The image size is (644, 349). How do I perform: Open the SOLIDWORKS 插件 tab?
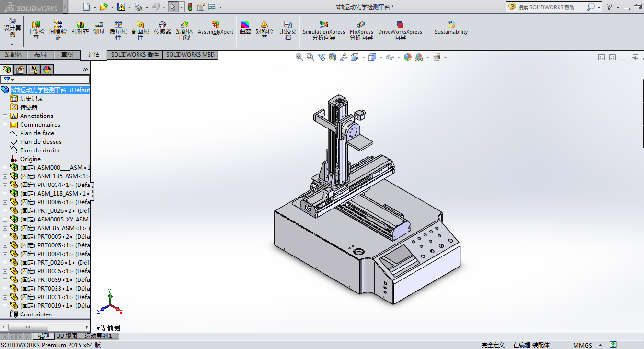tap(135, 55)
